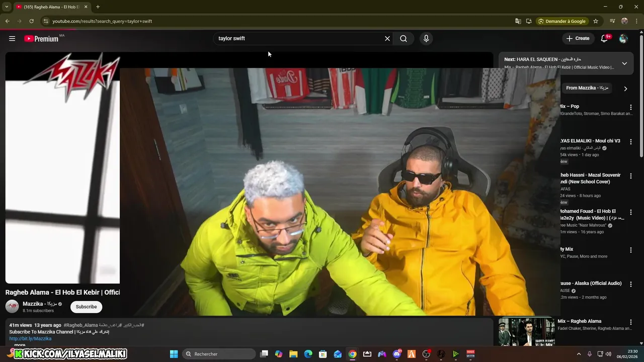The width and height of the screenshot is (644, 362).
Task: Open options for Mohamed Fouad El Hob El video
Action: coord(631,212)
